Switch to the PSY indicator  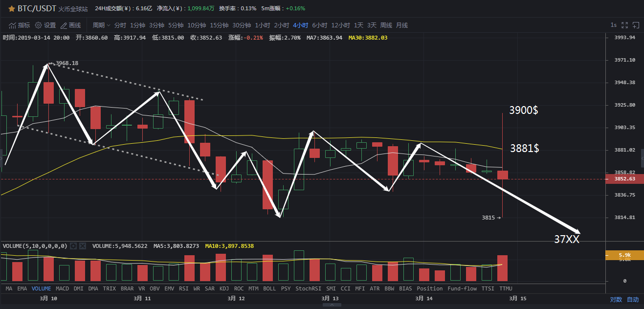286,288
